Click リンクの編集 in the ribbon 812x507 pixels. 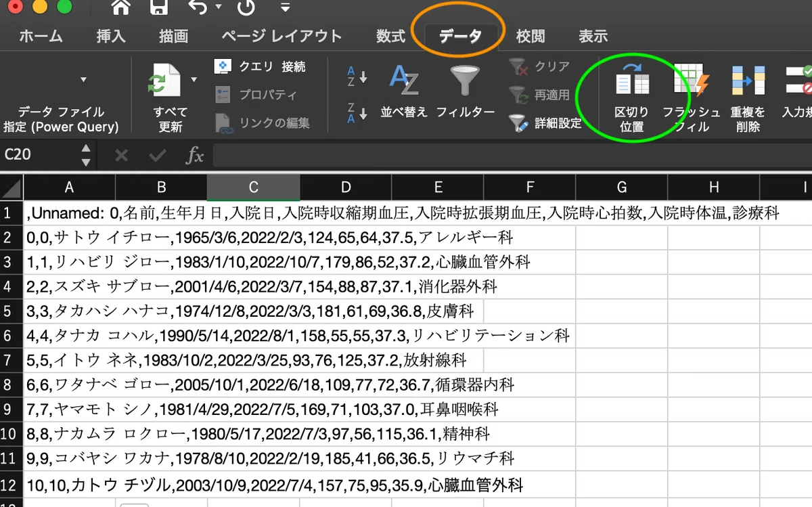[x=262, y=123]
